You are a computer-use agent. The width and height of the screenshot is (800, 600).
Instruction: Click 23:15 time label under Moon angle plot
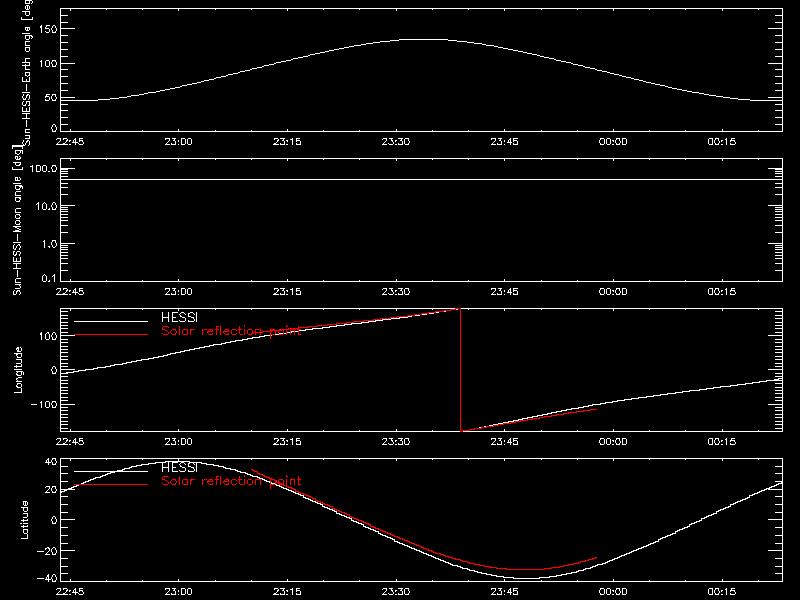click(x=287, y=291)
